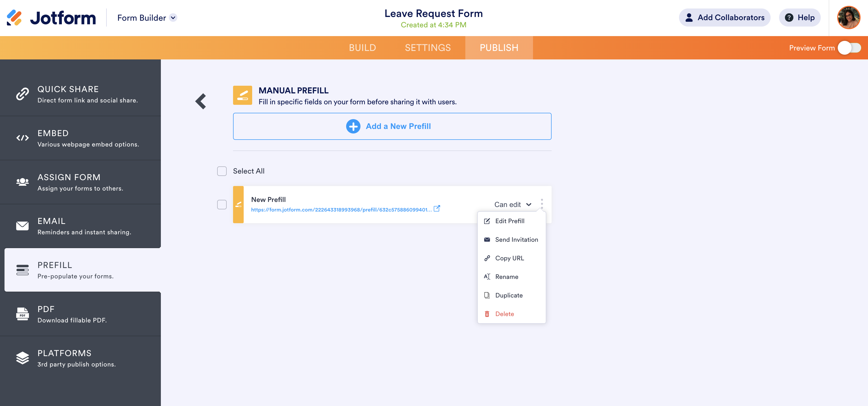Click the three-dot menu on New Prefill
Image resolution: width=868 pixels, height=406 pixels.
tap(542, 204)
